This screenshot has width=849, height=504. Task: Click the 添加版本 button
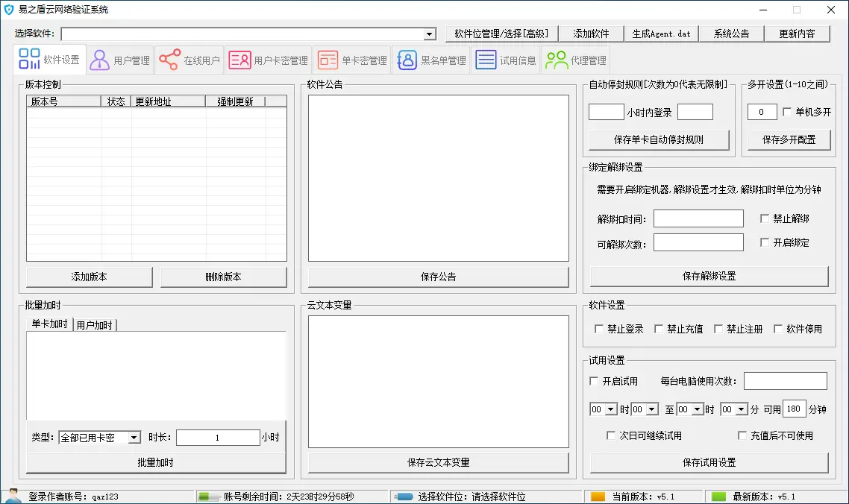click(89, 277)
